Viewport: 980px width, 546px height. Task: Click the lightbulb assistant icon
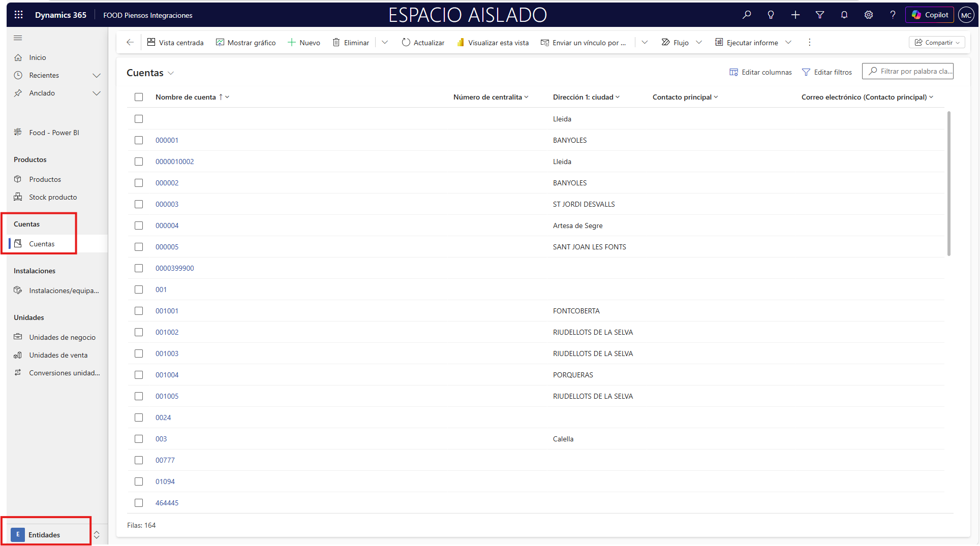pyautogui.click(x=771, y=15)
